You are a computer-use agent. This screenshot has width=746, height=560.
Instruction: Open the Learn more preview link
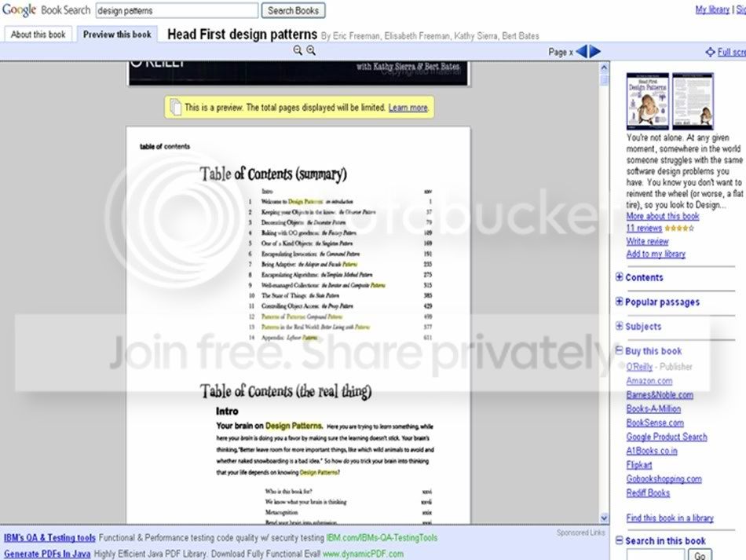click(x=408, y=108)
